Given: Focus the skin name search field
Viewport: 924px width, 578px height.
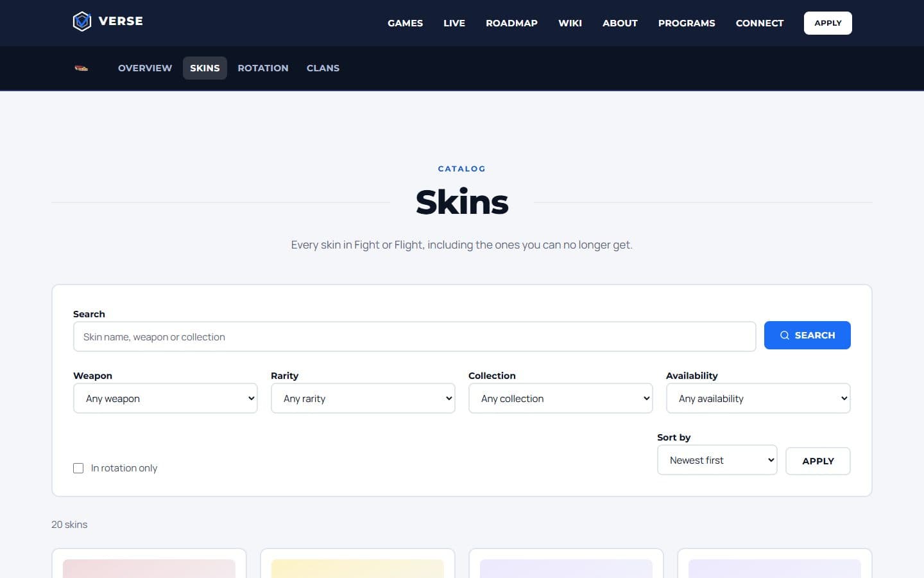Looking at the screenshot, I should pyautogui.click(x=415, y=337).
